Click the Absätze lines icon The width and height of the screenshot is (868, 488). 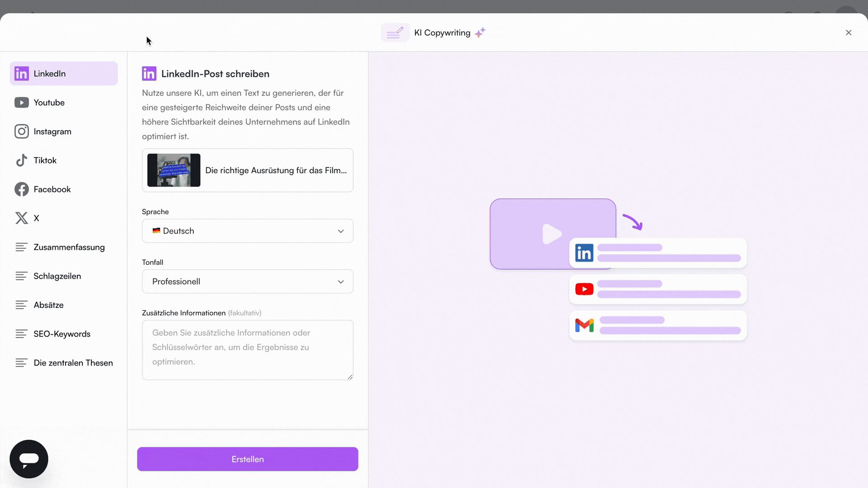pyautogui.click(x=21, y=305)
